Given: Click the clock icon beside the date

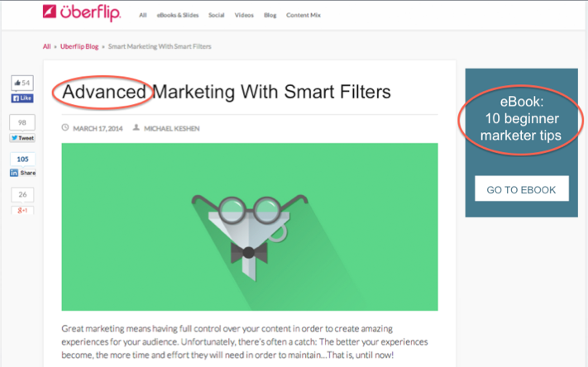Looking at the screenshot, I should click(65, 128).
